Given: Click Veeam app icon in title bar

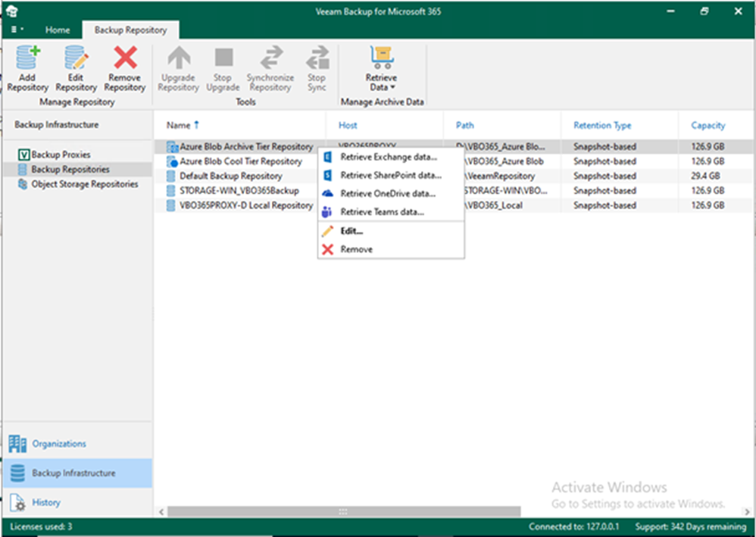Looking at the screenshot, I should point(12,11).
